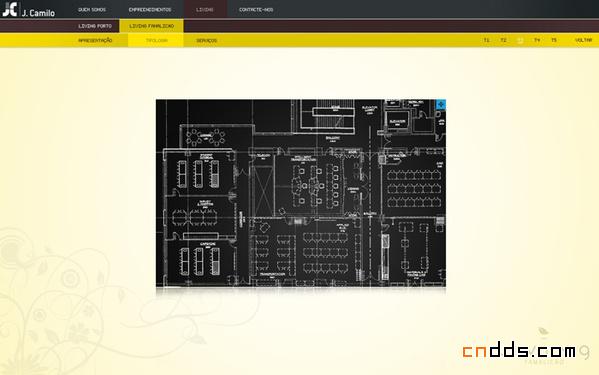Open the Quem Somos menu

(x=92, y=10)
